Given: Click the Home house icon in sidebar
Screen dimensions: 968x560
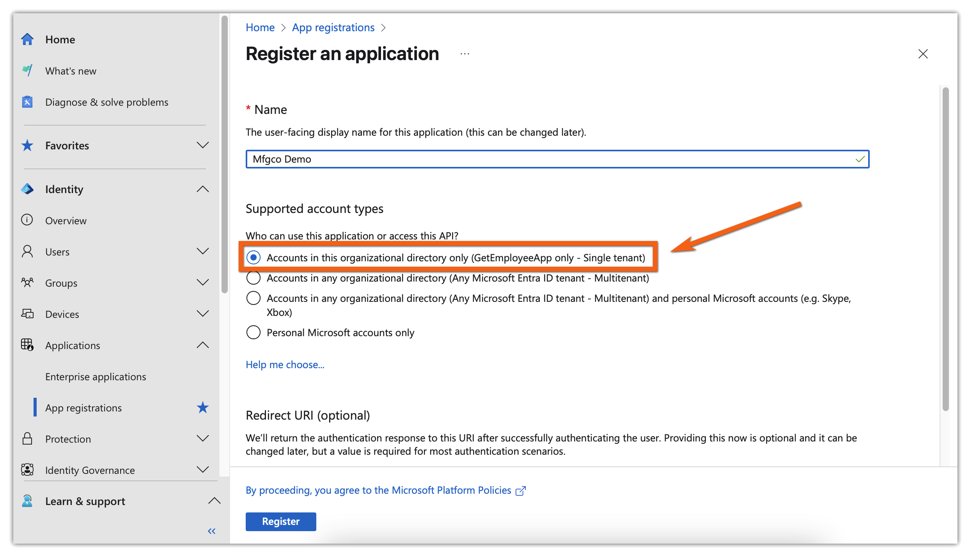Looking at the screenshot, I should pyautogui.click(x=27, y=39).
